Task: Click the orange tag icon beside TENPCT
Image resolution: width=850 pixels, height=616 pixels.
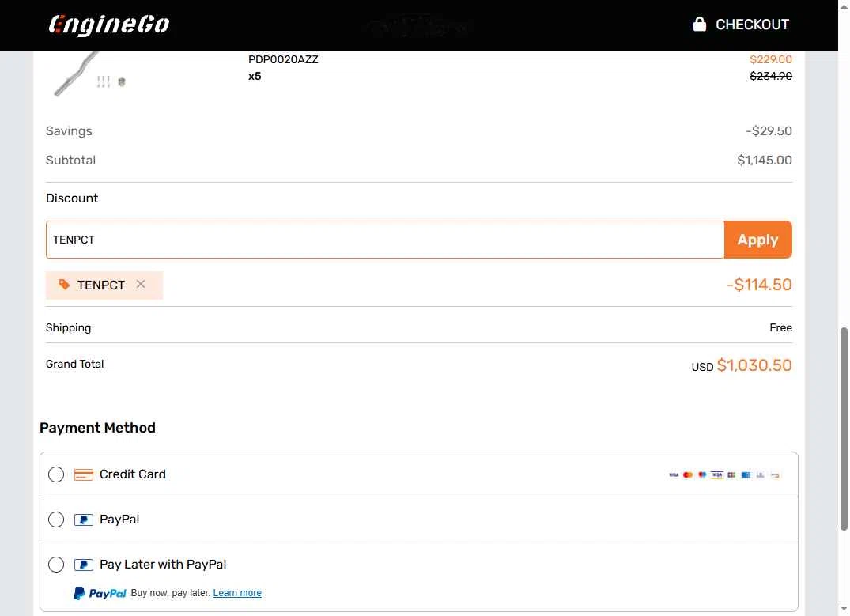Action: click(64, 285)
